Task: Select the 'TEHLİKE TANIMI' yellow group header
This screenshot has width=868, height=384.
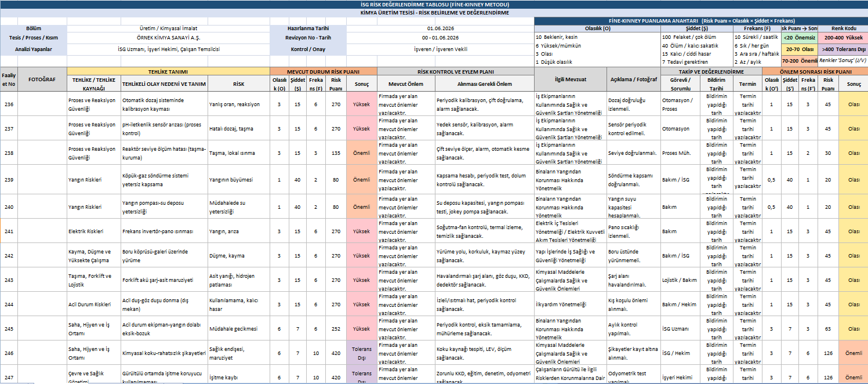Action: point(169,71)
